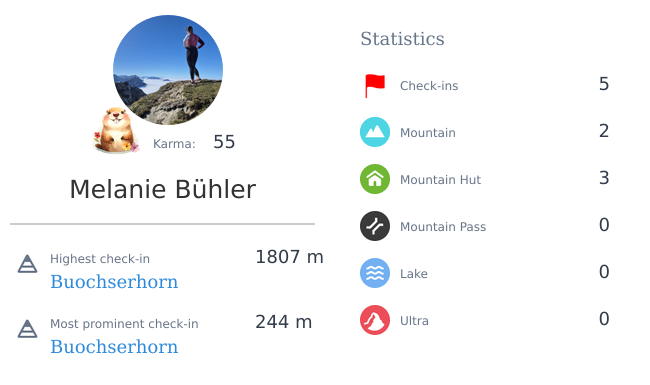Open Melanie Bühler's profile photo
This screenshot has height=385, width=650.
[x=168, y=70]
